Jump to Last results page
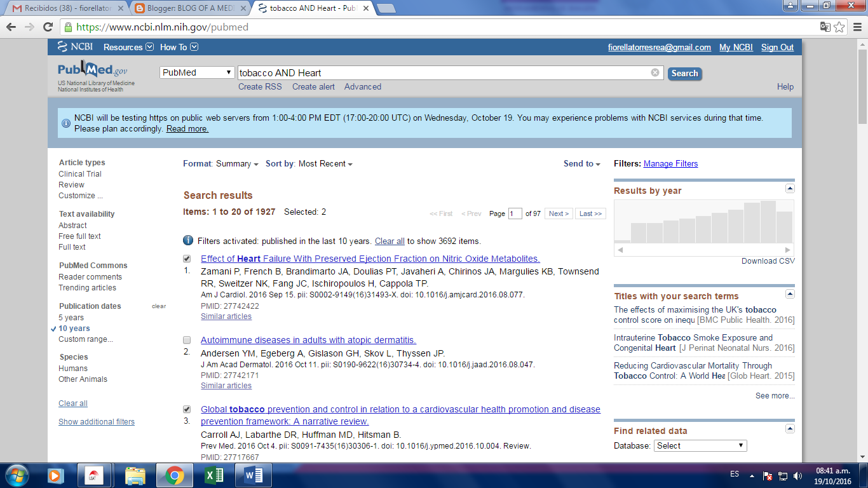 590,213
